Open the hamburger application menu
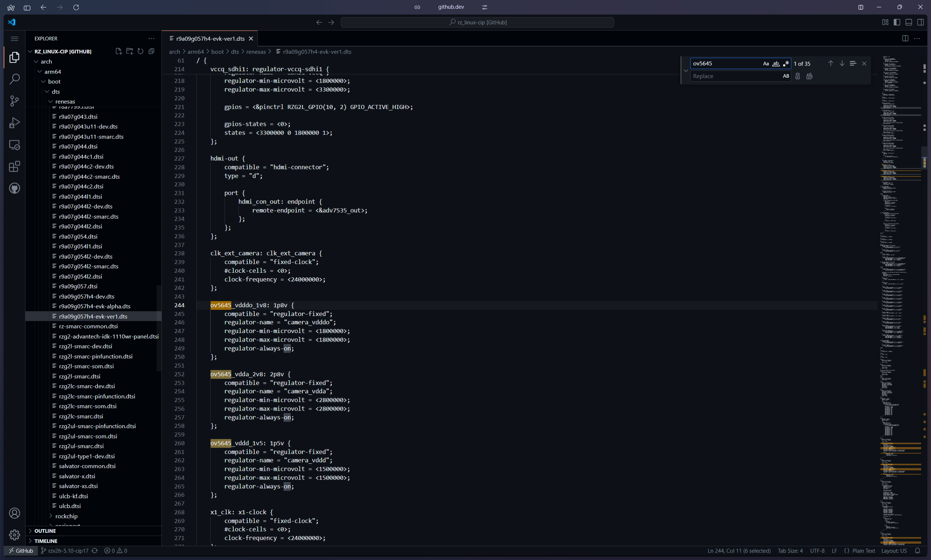 click(x=14, y=39)
